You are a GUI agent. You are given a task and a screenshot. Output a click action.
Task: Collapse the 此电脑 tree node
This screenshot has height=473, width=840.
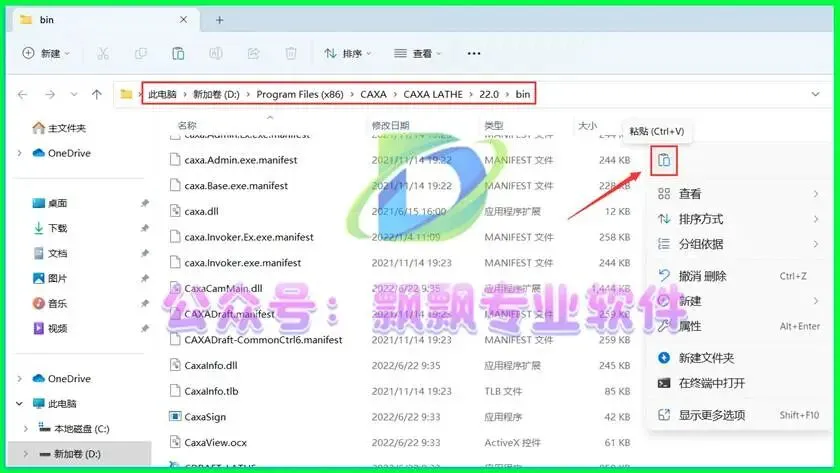20,404
